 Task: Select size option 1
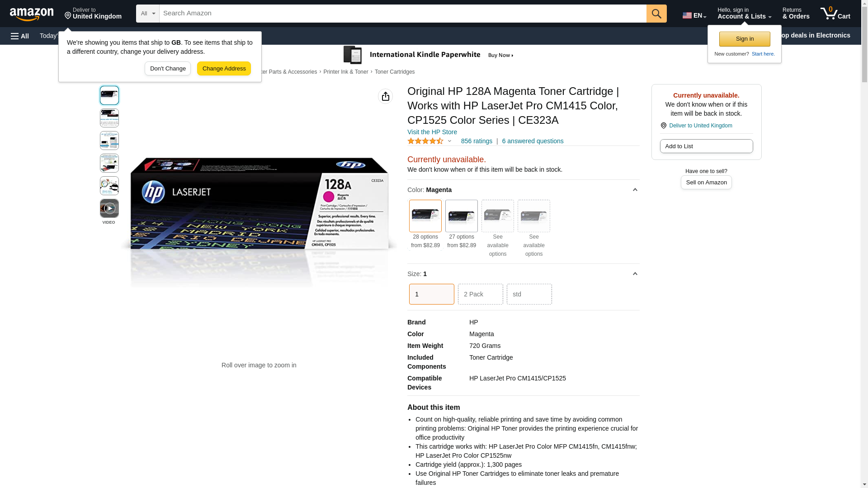(431, 294)
